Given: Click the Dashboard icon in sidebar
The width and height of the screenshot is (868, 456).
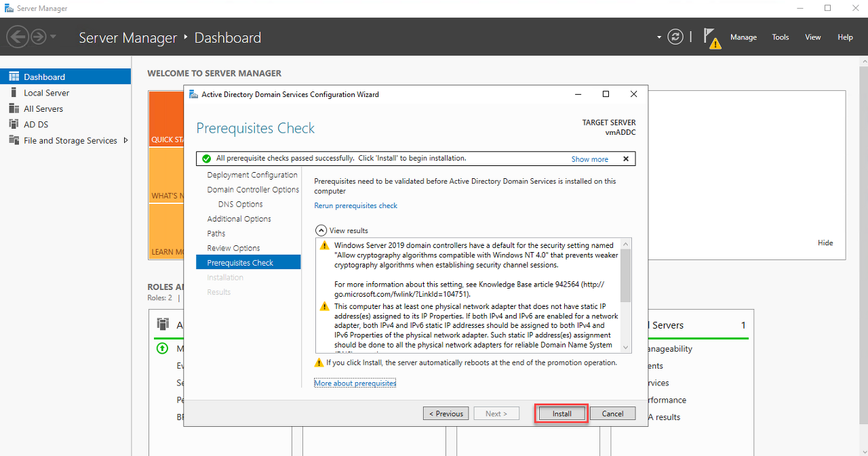Looking at the screenshot, I should [x=14, y=77].
